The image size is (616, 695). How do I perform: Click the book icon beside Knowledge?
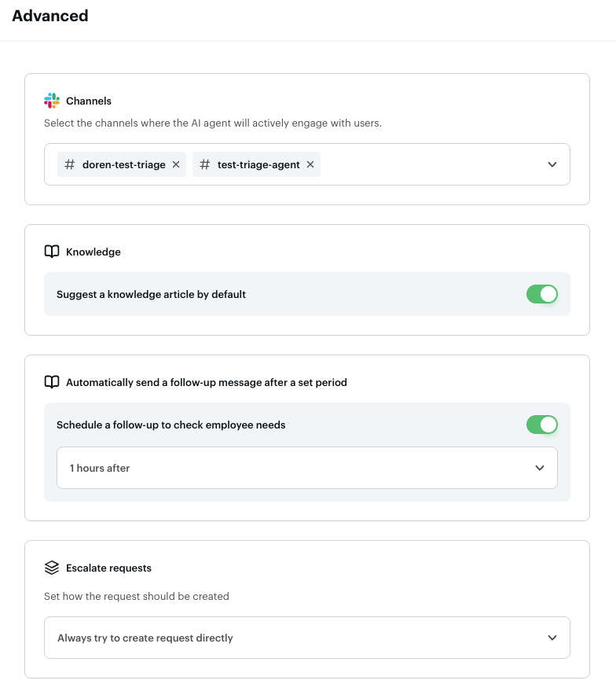[52, 252]
